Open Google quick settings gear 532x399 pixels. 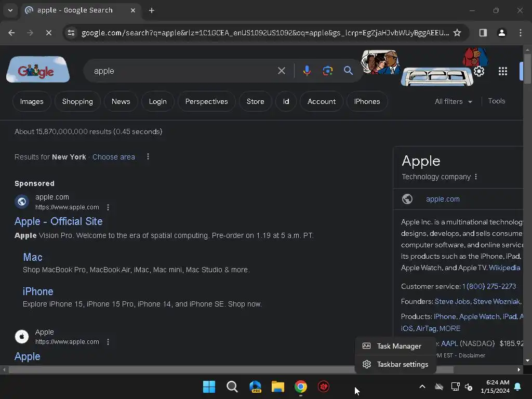[x=478, y=71]
